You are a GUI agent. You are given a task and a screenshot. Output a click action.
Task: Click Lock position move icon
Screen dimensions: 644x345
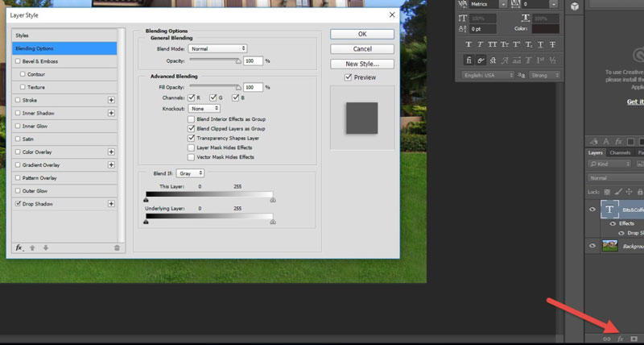point(629,192)
